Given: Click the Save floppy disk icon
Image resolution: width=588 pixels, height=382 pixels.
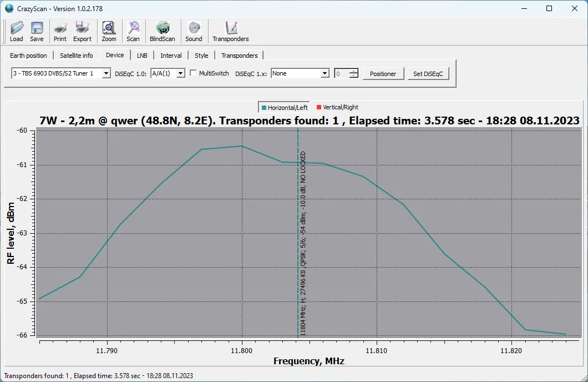Looking at the screenshot, I should click(x=37, y=28).
